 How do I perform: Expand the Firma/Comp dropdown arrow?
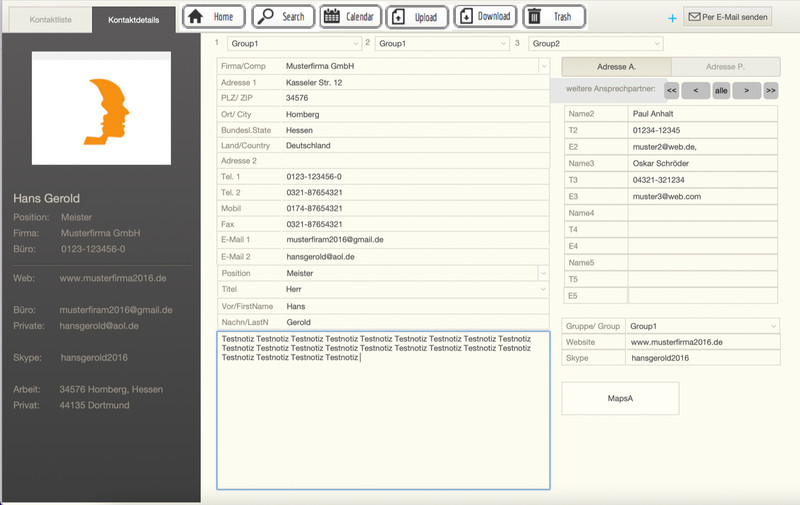[544, 66]
